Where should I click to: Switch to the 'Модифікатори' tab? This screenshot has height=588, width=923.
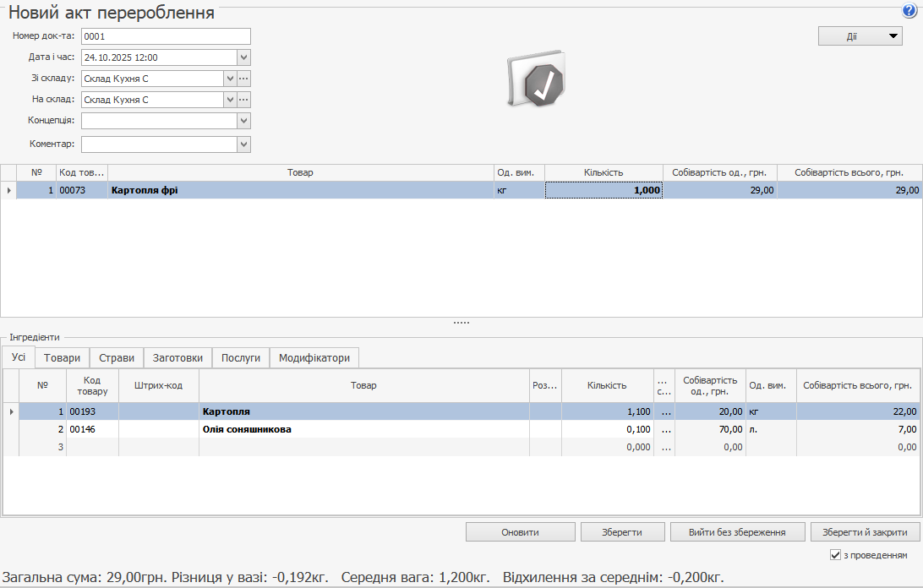pyautogui.click(x=314, y=357)
